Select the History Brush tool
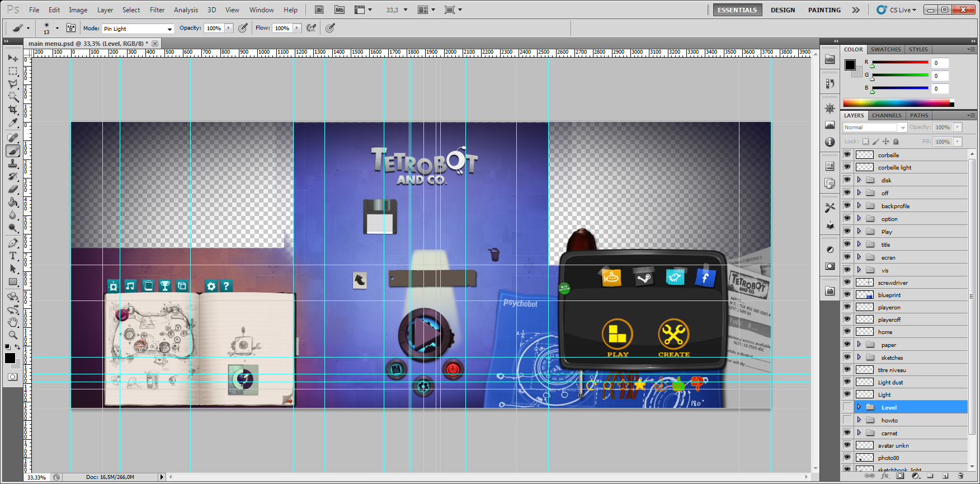This screenshot has height=484, width=980. (x=13, y=176)
